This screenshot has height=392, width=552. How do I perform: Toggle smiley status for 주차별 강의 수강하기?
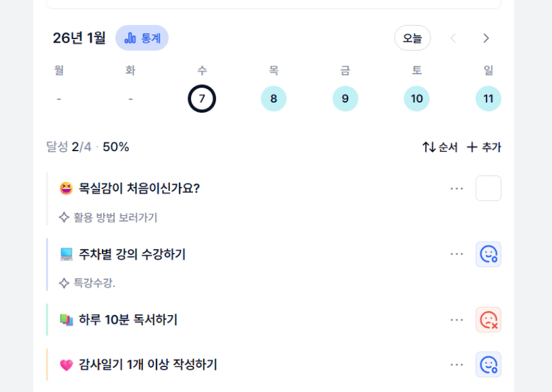pyautogui.click(x=488, y=254)
